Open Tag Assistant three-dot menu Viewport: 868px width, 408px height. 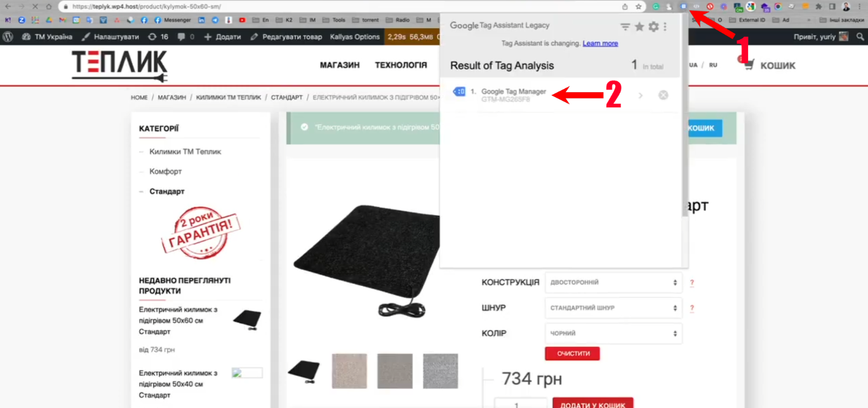[x=665, y=27]
